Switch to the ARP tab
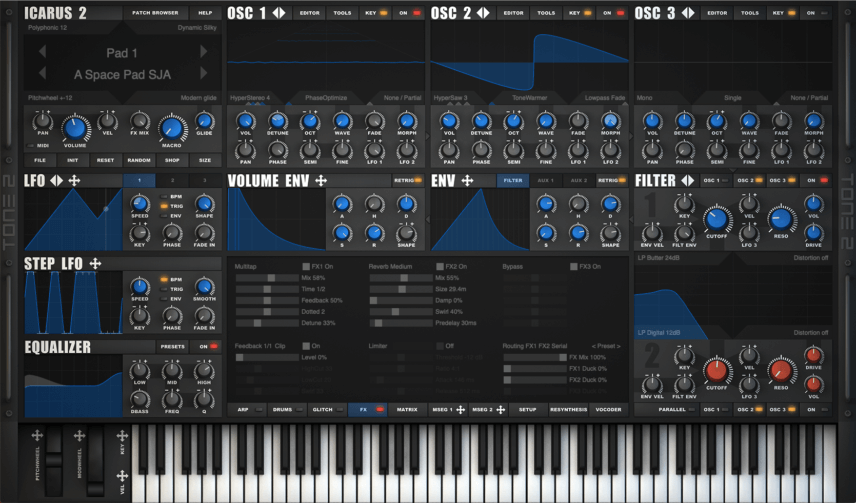The image size is (856, 503). pos(247,410)
